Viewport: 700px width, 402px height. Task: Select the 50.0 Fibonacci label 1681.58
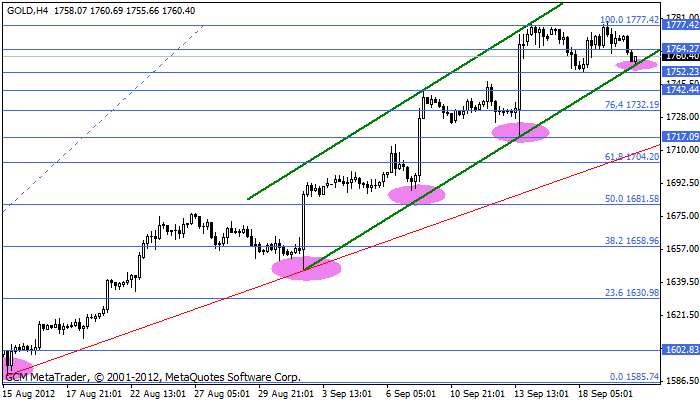coord(632,199)
